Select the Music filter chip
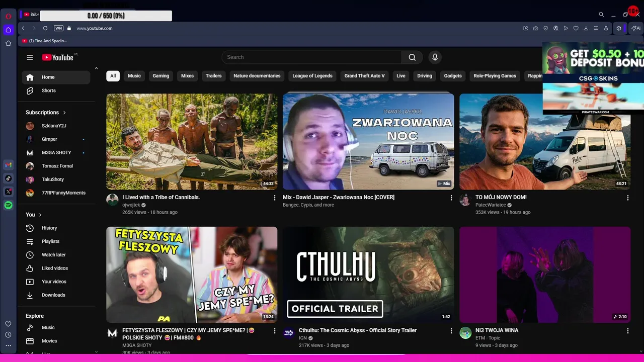644x362 pixels. point(134,76)
